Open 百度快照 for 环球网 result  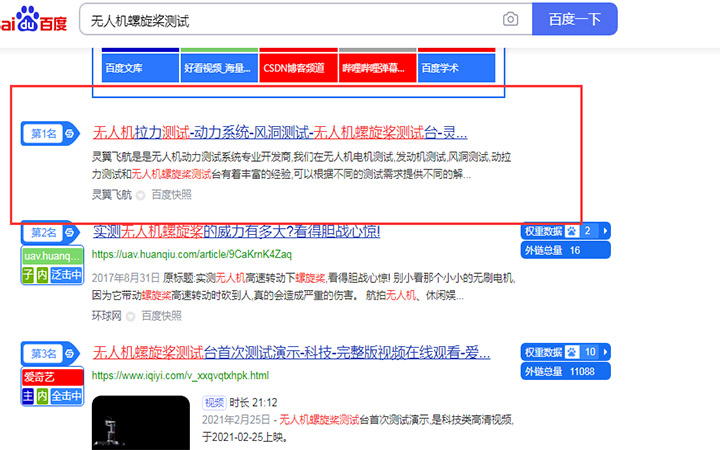[161, 316]
